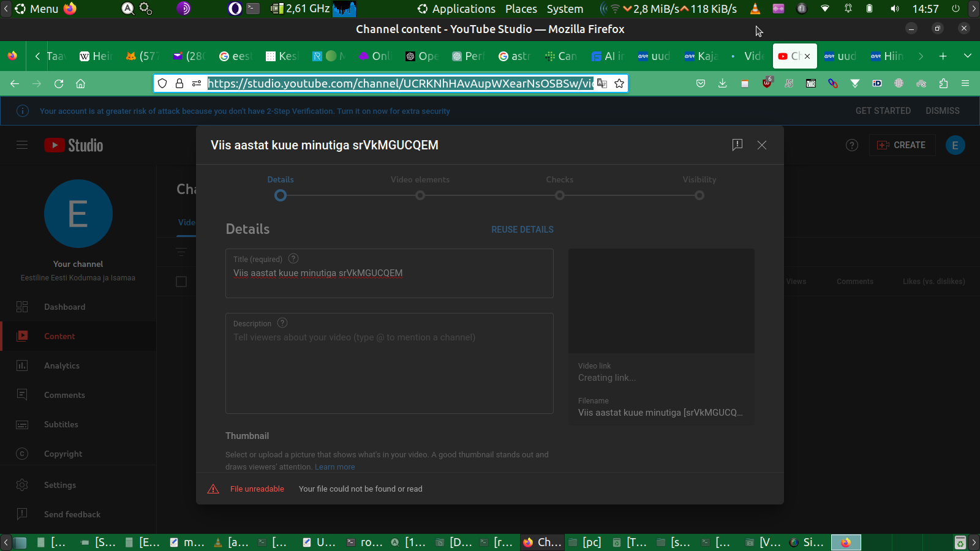This screenshot has width=980, height=551.
Task: Click the Firefox reload page icon
Action: pos(59,84)
